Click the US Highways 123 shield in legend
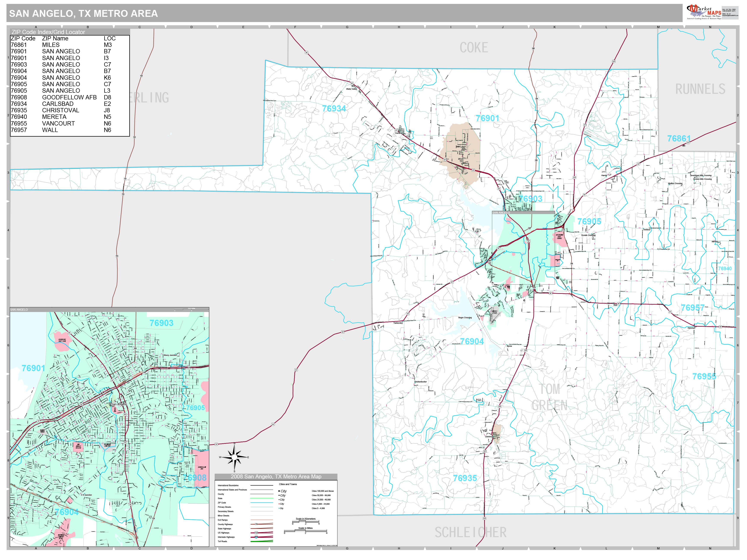This screenshot has width=747, height=560. pos(256,533)
